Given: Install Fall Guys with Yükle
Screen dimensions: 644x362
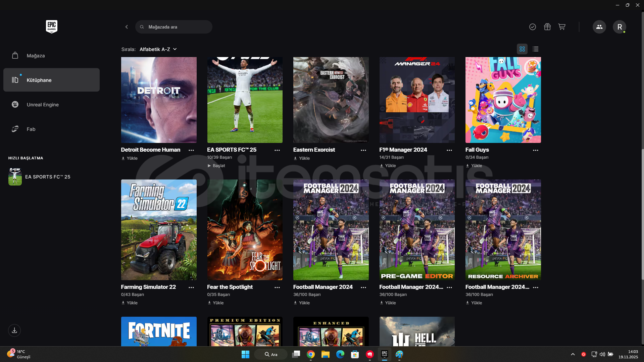Looking at the screenshot, I should coord(474,166).
